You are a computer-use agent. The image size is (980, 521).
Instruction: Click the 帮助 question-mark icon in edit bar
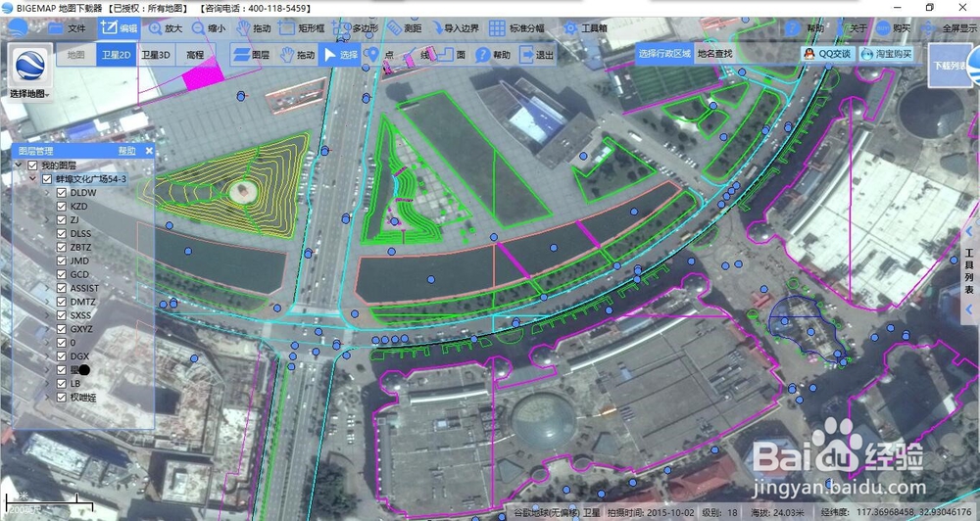coord(482,55)
